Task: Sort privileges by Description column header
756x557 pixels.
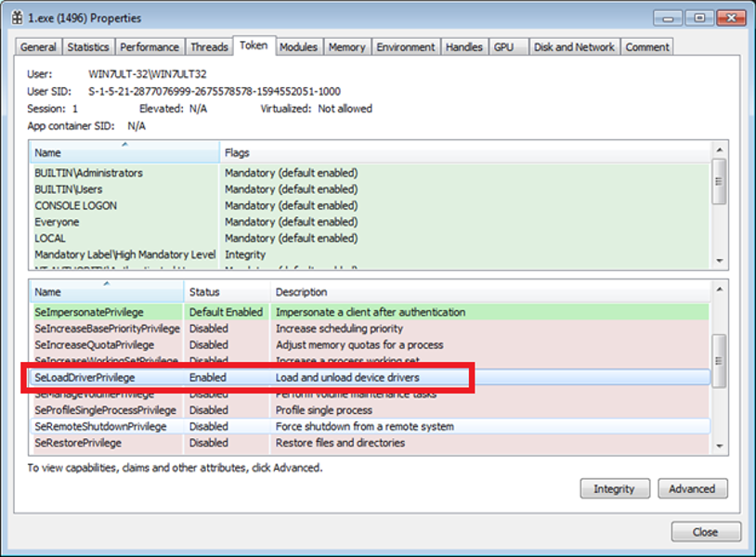Action: coord(490,291)
